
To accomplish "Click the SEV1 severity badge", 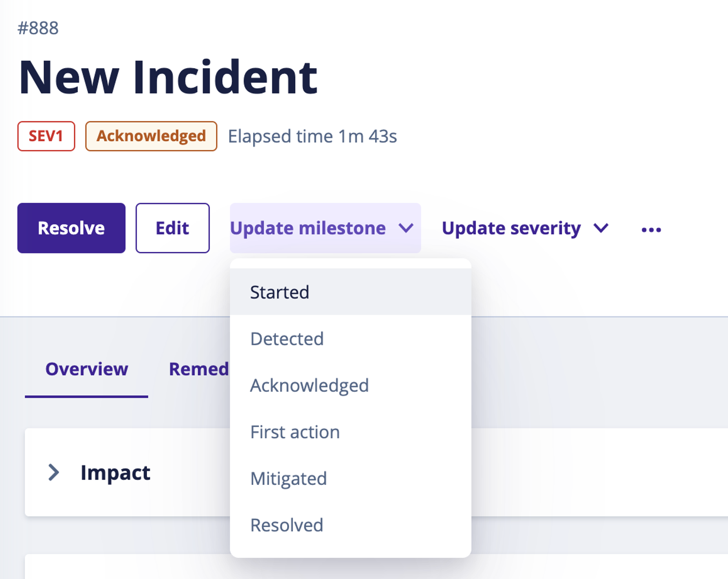I will [46, 136].
